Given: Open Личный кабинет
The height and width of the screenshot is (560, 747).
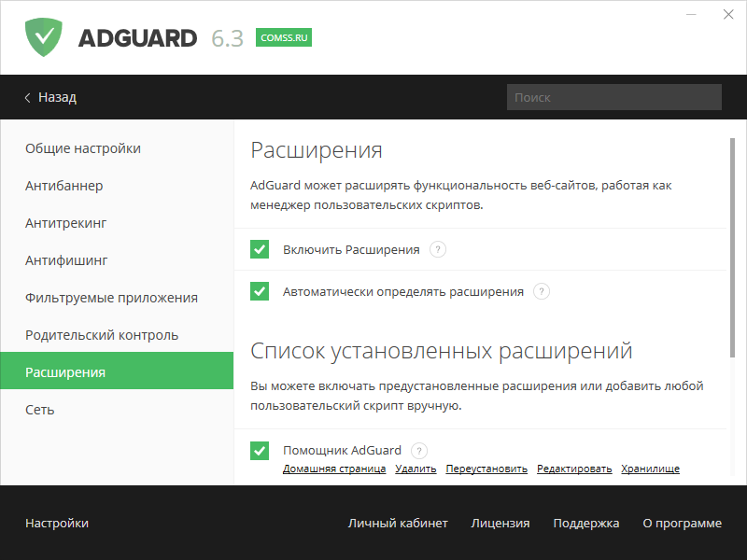Looking at the screenshot, I should [398, 523].
